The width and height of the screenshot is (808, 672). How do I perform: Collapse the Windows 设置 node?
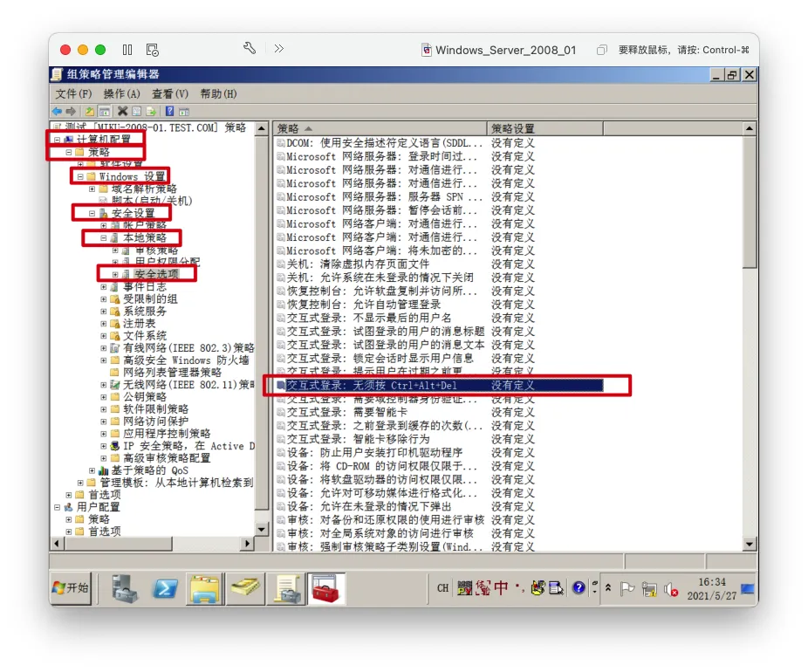[x=80, y=177]
